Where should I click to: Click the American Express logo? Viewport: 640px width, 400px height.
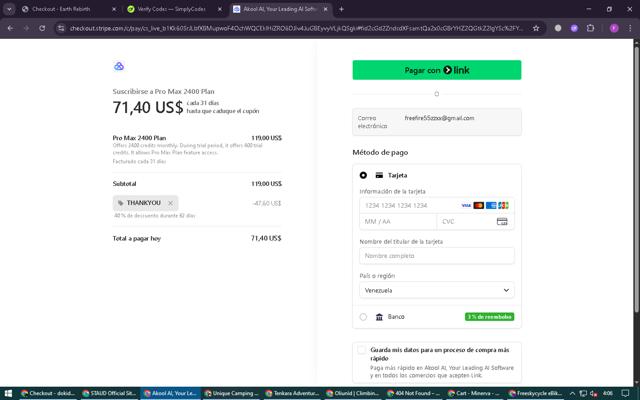point(491,205)
